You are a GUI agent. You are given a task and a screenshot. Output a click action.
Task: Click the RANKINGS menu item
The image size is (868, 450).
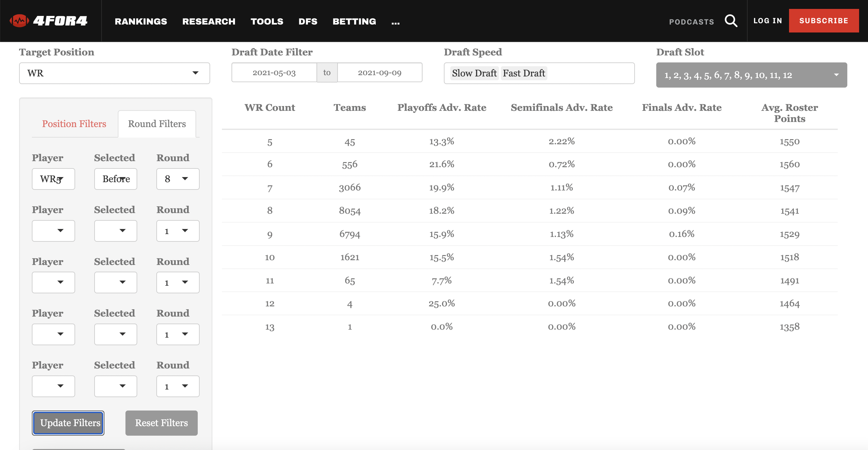(140, 21)
